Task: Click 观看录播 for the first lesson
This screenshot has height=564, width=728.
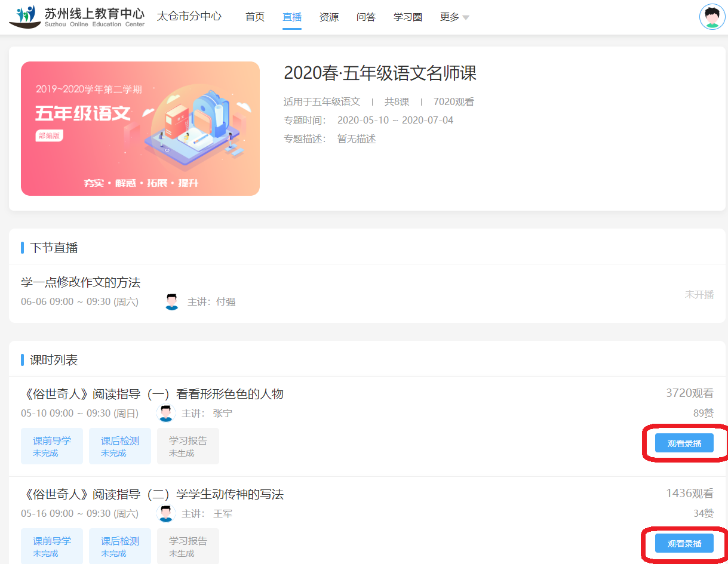Action: (684, 443)
